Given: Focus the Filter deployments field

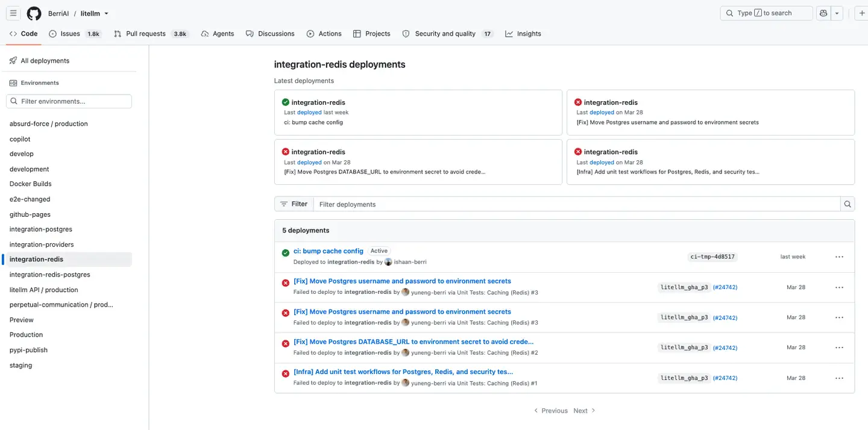Looking at the screenshot, I should pyautogui.click(x=577, y=204).
